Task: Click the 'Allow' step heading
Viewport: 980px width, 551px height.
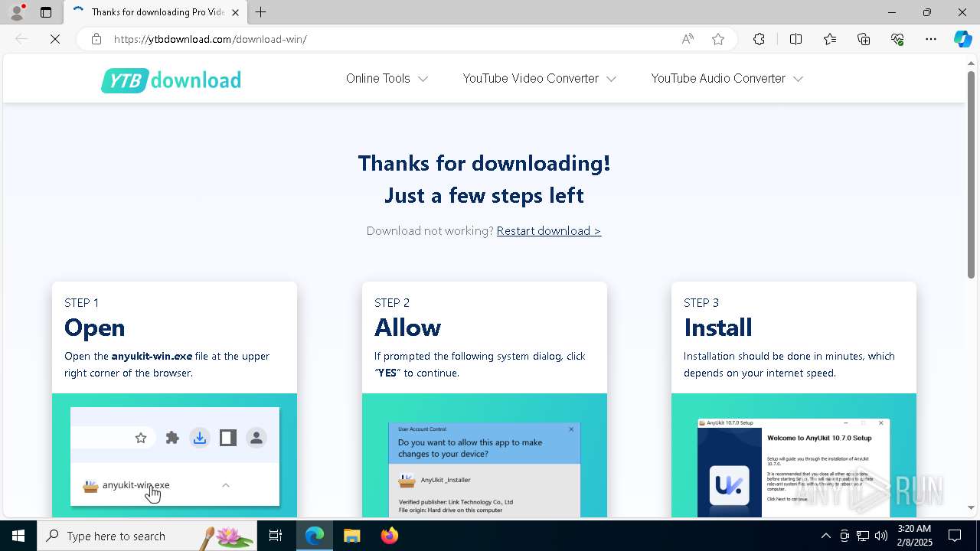Action: (x=408, y=328)
